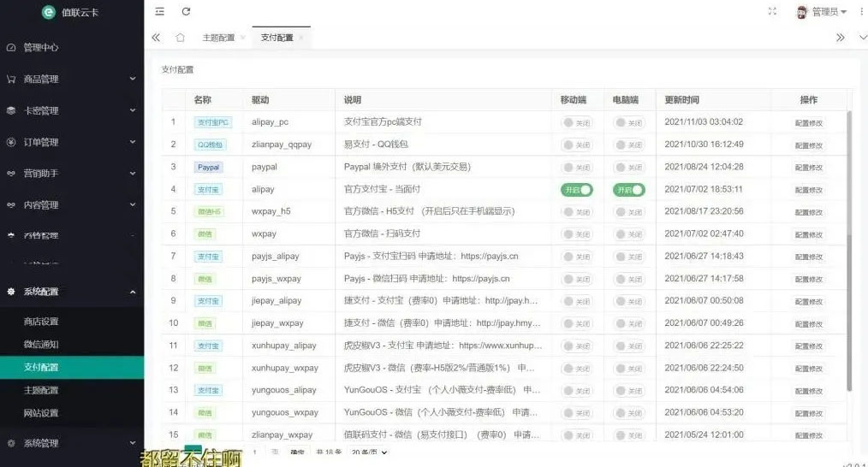This screenshot has height=467, width=868.
Task: Click description cell 官方微信 - 扫码支付
Action: tap(382, 233)
